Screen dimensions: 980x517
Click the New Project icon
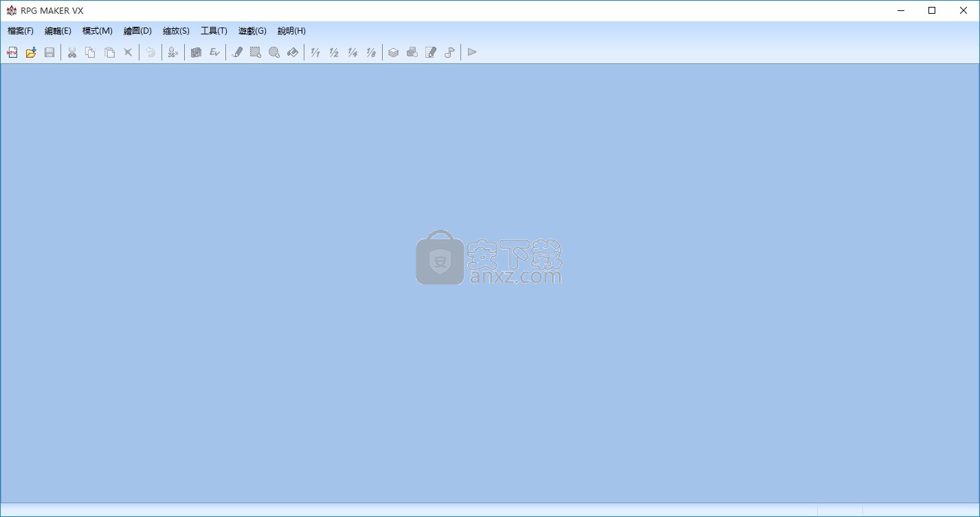pyautogui.click(x=12, y=52)
